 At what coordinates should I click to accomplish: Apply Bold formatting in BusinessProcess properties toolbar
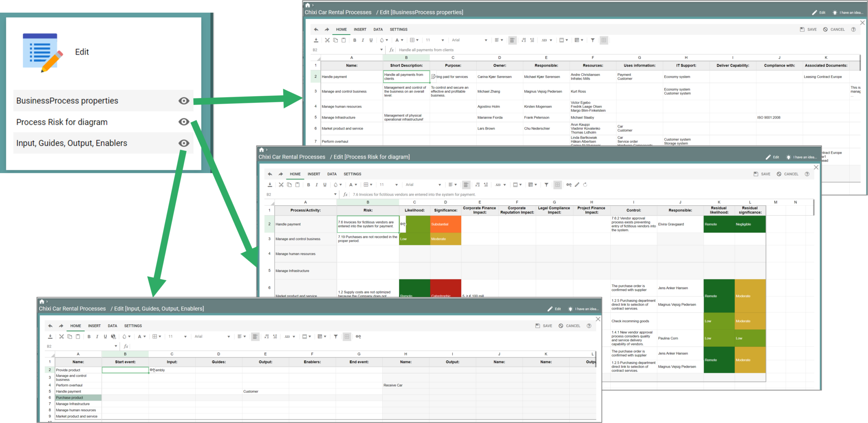tap(354, 40)
